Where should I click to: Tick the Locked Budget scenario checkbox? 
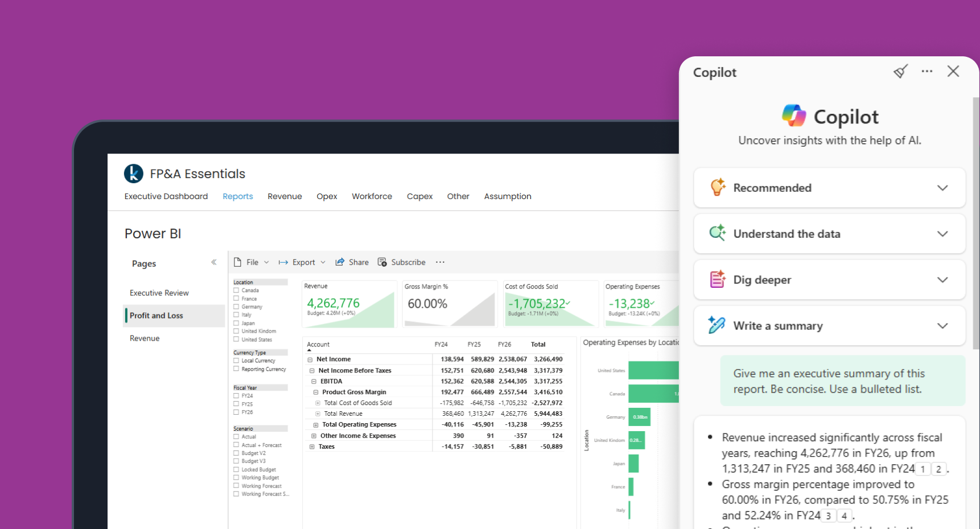click(236, 470)
